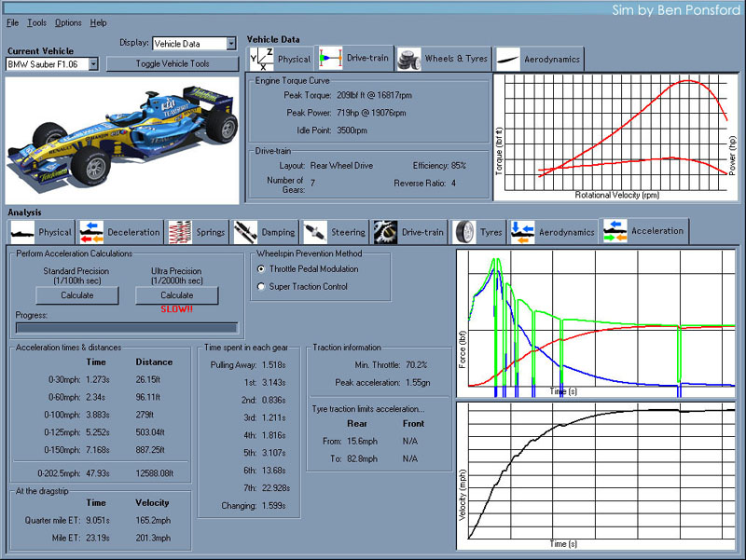This screenshot has height=560, width=746.
Task: Open the Tyres analysis tab
Action: (x=477, y=232)
